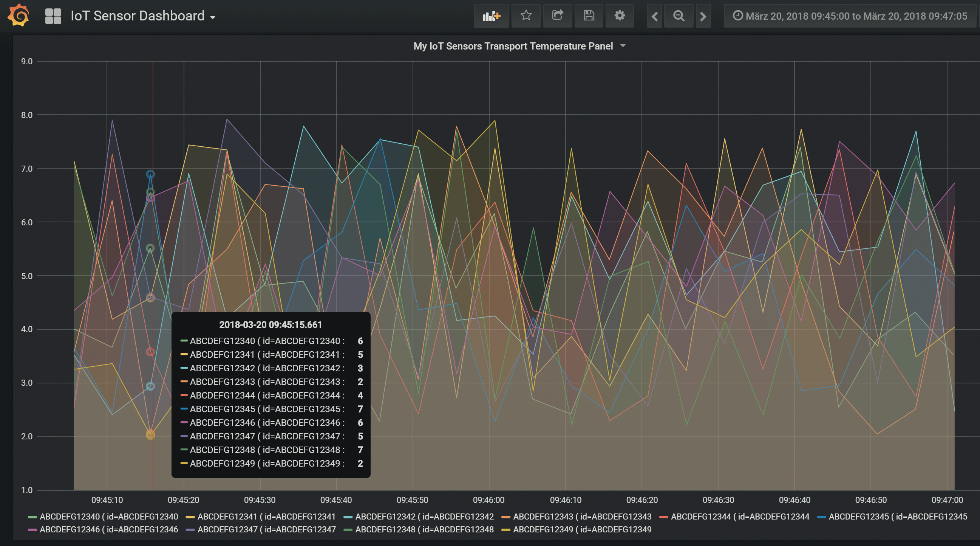Click the Add Panel icon
Image resolution: width=980 pixels, height=546 pixels.
[491, 16]
